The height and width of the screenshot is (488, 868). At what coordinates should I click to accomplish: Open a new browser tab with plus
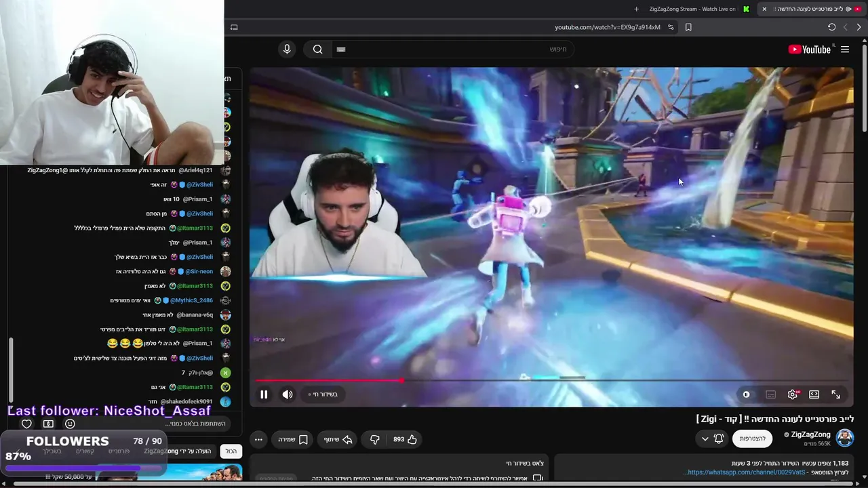[636, 9]
